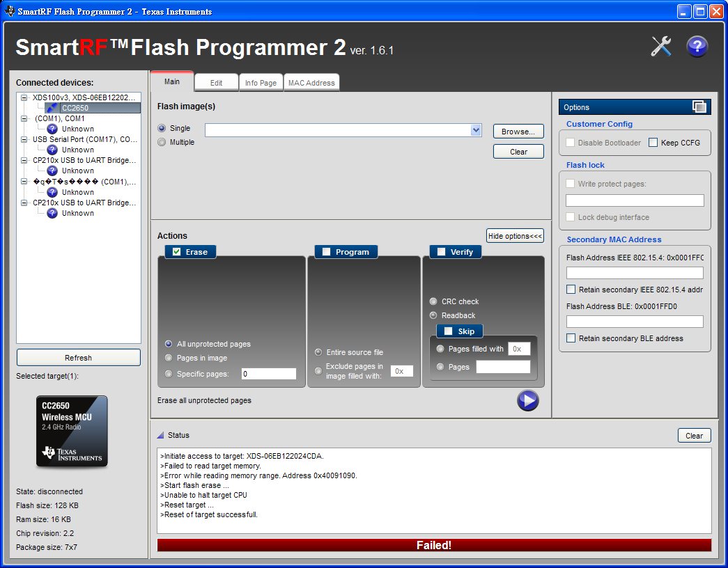Click 'Chip revision: 2.2' text
Viewport: 728px width, 568px height.
coord(45,533)
